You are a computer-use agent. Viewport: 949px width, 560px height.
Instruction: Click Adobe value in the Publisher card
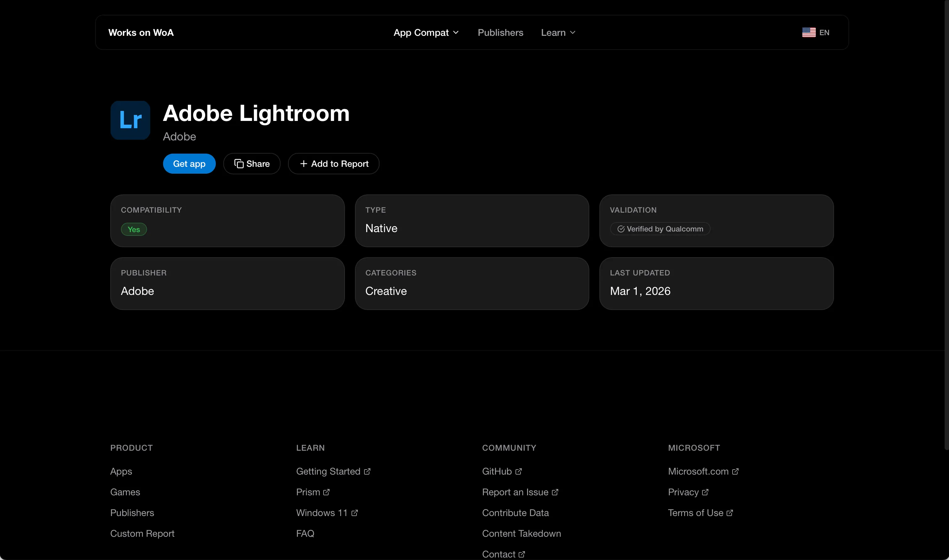tap(137, 291)
